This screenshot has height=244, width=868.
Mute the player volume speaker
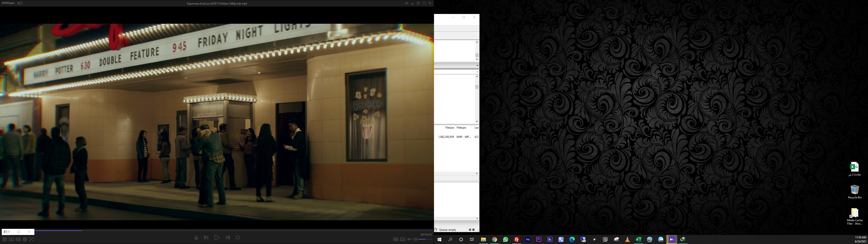(x=415, y=239)
